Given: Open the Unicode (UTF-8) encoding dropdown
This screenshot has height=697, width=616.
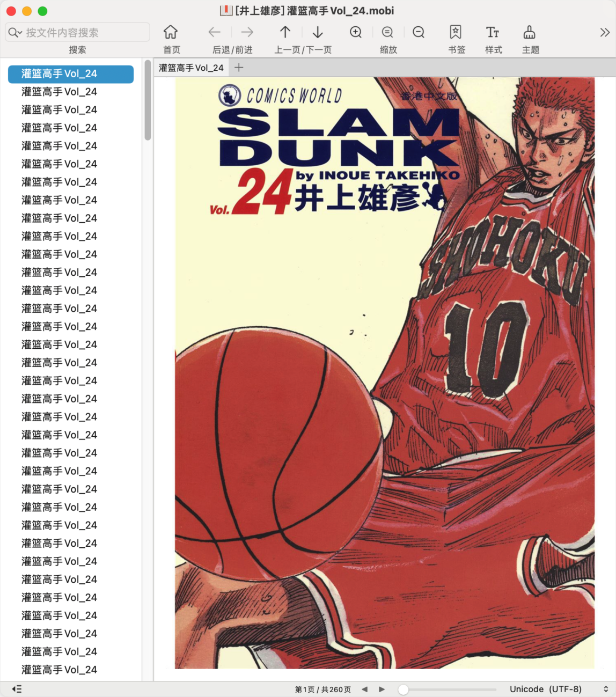Looking at the screenshot, I should [558, 689].
